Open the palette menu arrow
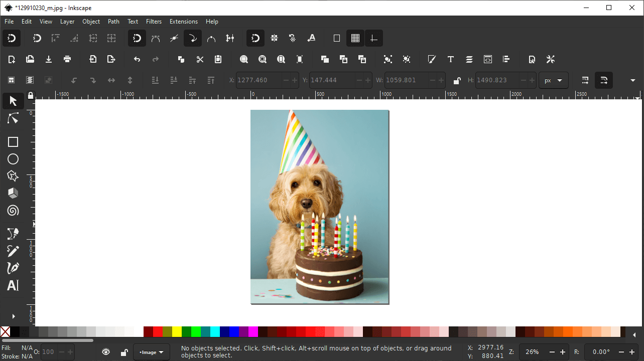 click(634, 334)
